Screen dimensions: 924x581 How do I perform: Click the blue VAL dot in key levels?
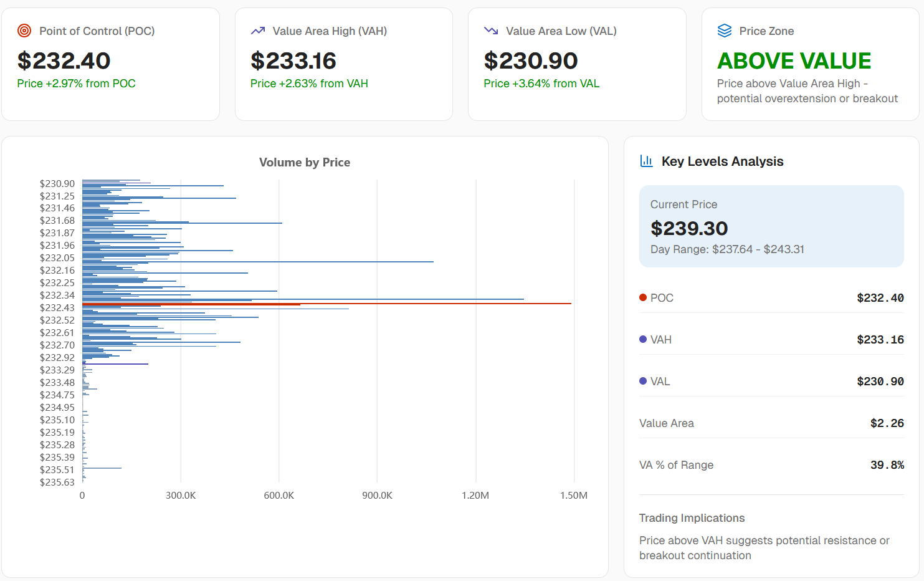pos(643,381)
